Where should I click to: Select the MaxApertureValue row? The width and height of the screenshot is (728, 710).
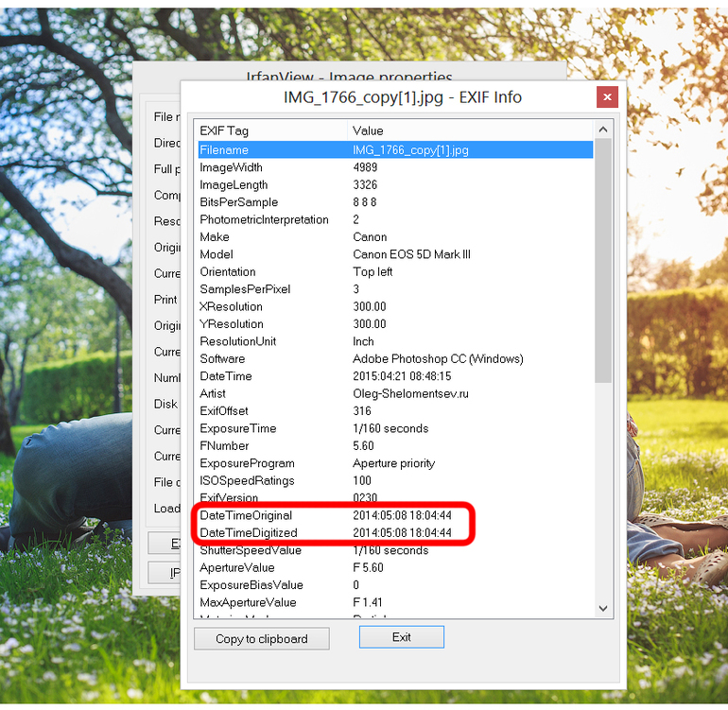pos(395,603)
